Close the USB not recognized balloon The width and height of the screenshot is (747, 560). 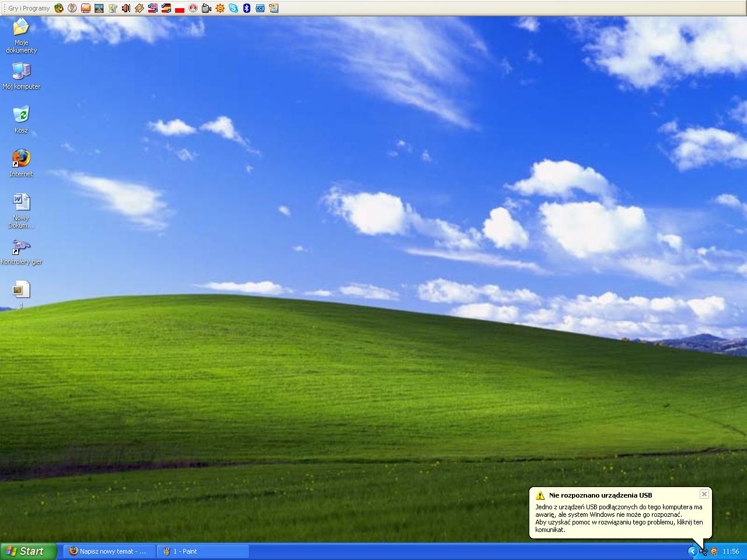coord(704,494)
